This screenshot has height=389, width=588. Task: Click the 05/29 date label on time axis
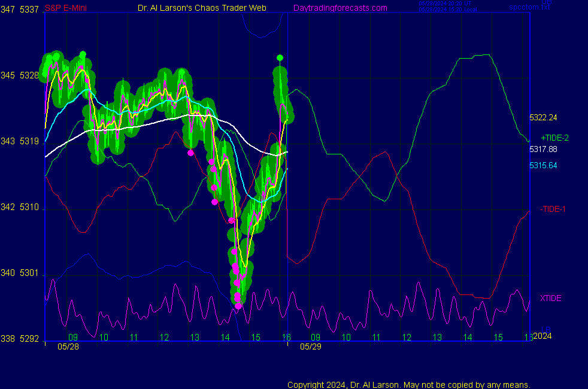tap(311, 347)
